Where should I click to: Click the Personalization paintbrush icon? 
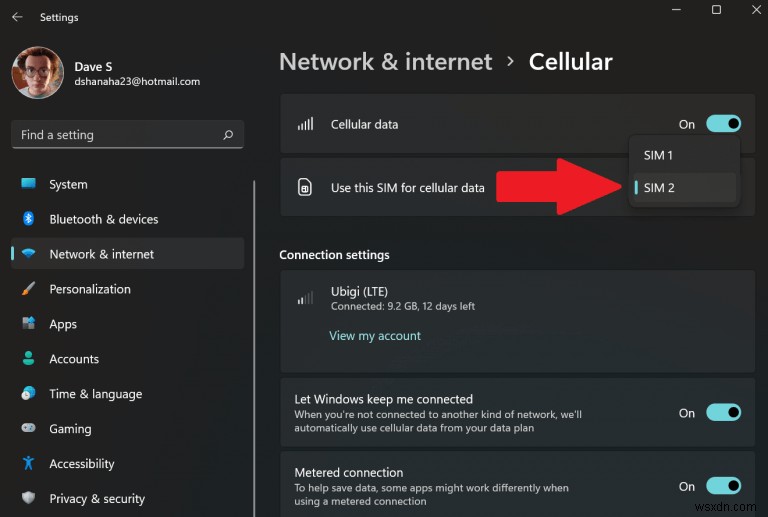(28, 288)
